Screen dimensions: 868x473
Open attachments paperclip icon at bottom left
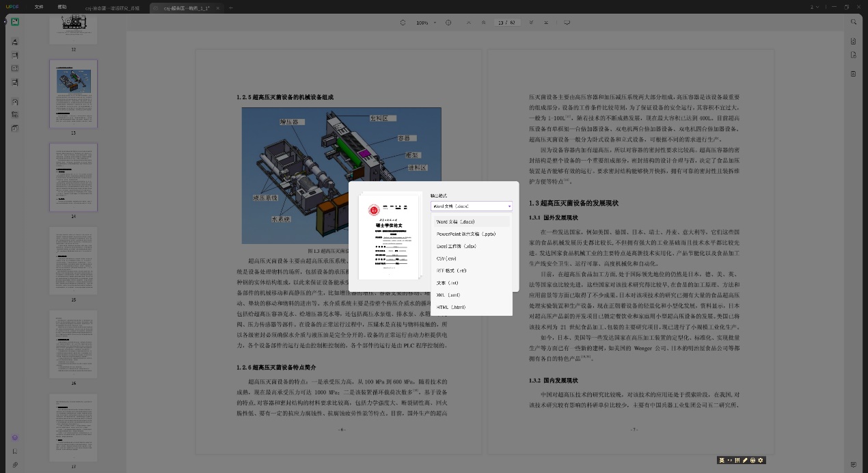click(x=15, y=465)
